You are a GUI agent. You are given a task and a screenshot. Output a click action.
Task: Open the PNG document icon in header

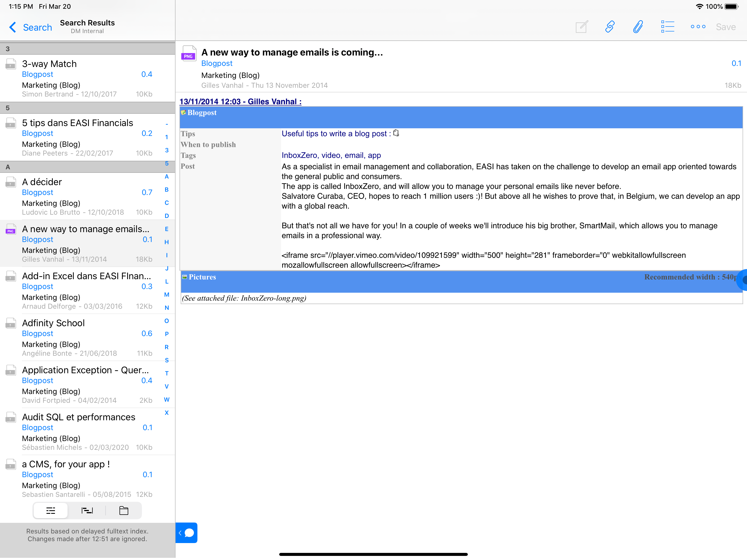[x=188, y=53]
